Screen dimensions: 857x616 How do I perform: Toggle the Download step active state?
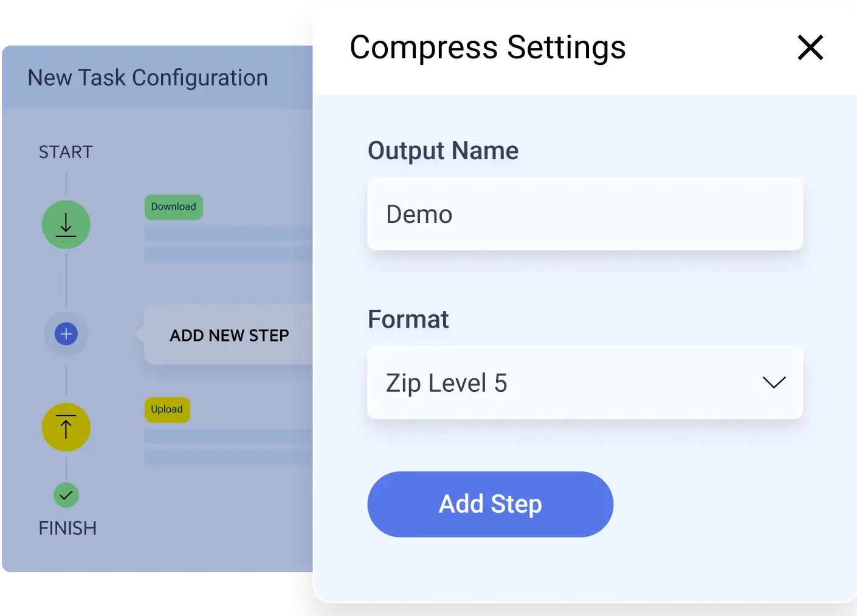pyautogui.click(x=66, y=225)
